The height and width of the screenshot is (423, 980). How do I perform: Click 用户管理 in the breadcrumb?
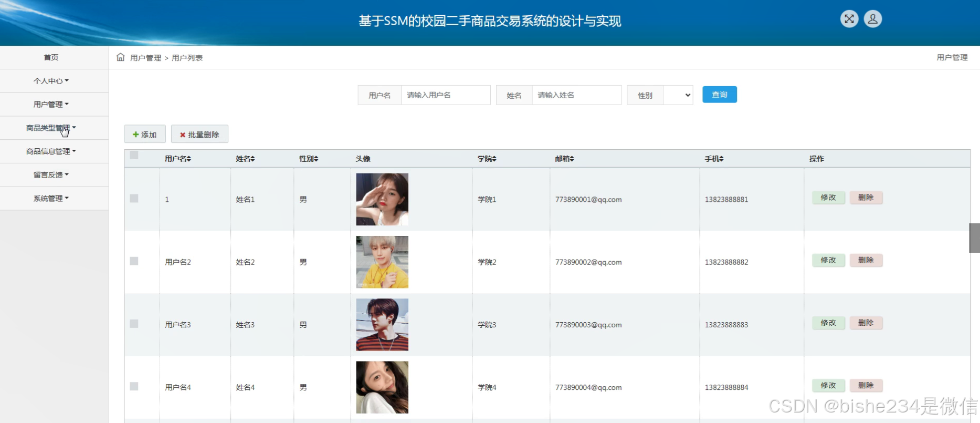pyautogui.click(x=145, y=58)
